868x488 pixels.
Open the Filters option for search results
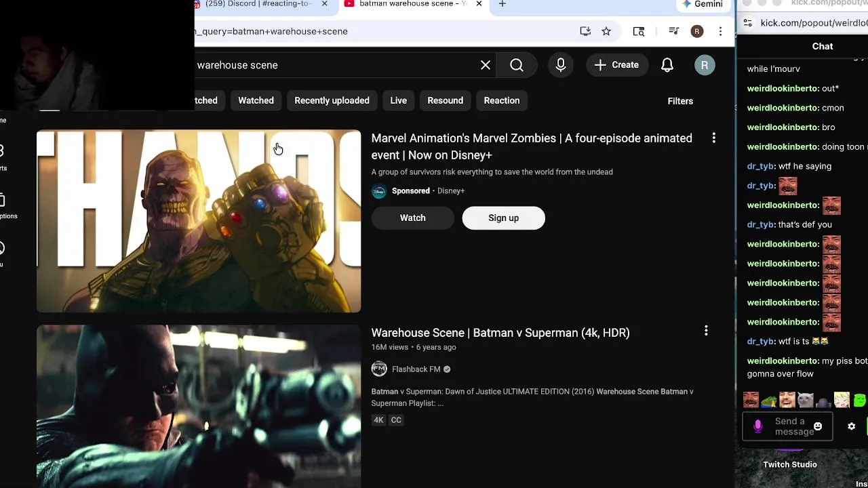680,101
